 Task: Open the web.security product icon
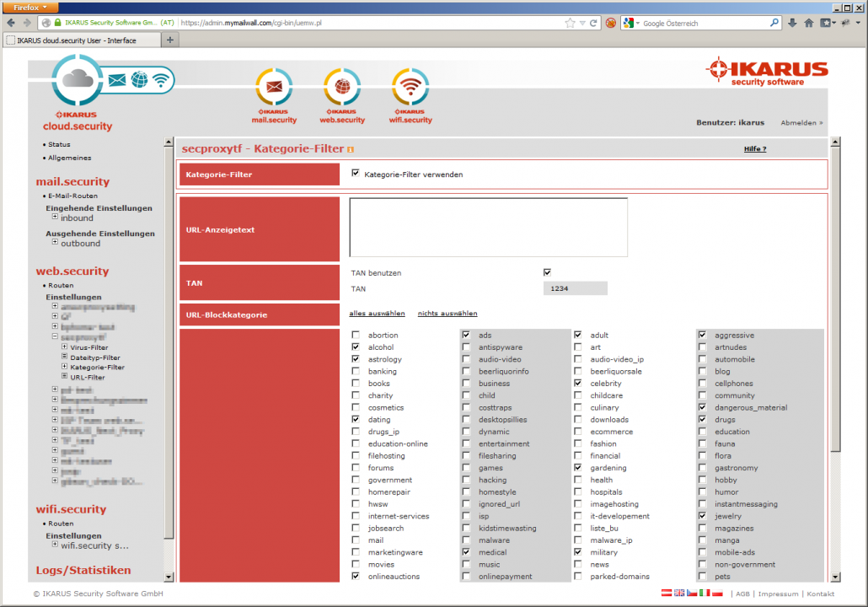[342, 88]
